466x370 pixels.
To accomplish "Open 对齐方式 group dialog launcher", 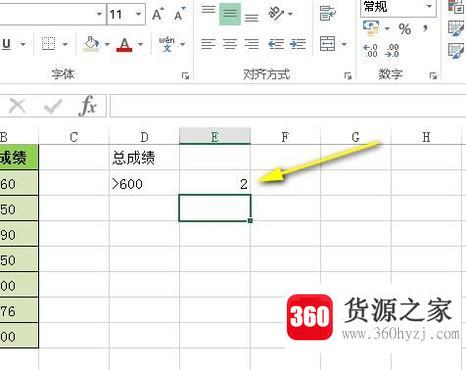I will click(348, 76).
